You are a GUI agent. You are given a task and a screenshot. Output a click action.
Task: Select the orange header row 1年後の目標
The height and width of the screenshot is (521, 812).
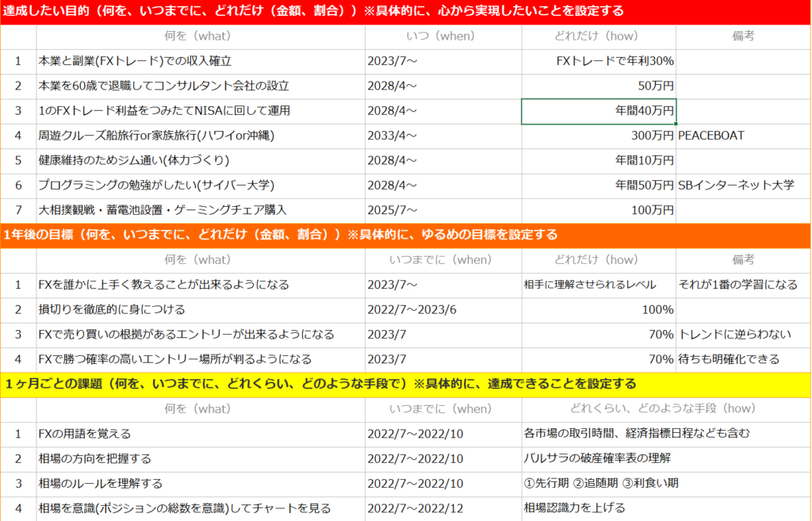pyautogui.click(x=406, y=235)
